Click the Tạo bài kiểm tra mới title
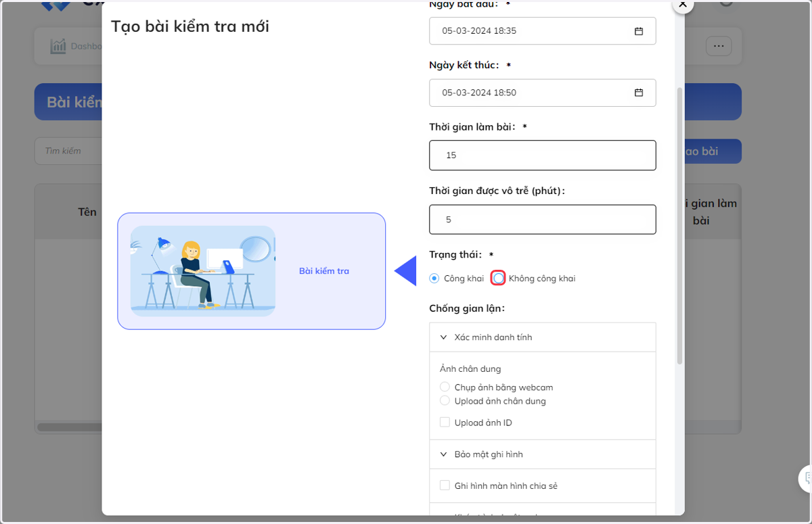Image resolution: width=812 pixels, height=524 pixels. point(190,26)
